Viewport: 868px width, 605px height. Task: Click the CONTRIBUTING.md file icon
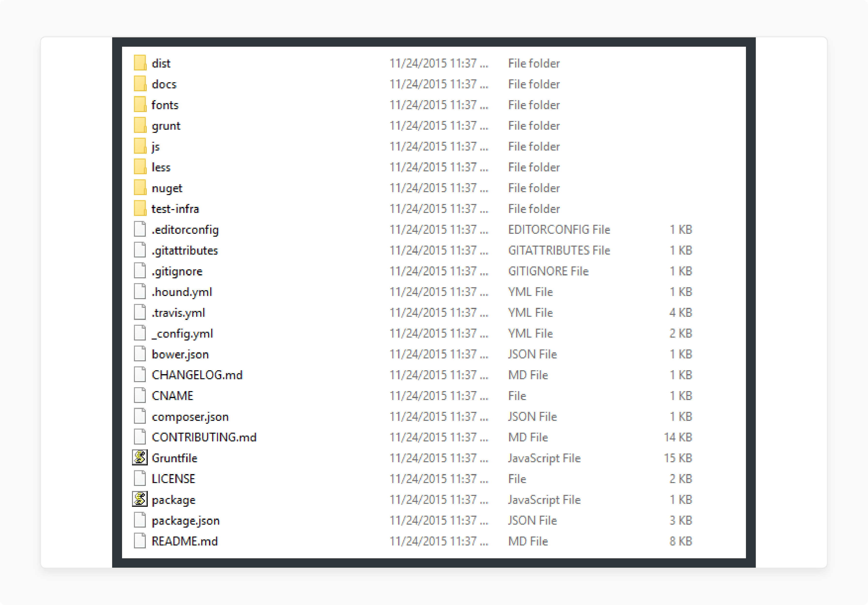point(140,437)
